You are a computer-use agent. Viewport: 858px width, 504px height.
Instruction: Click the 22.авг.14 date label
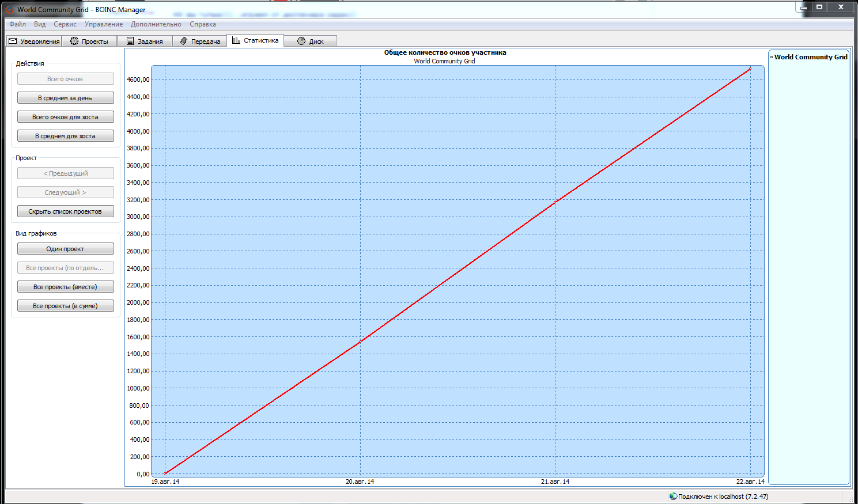(750, 482)
